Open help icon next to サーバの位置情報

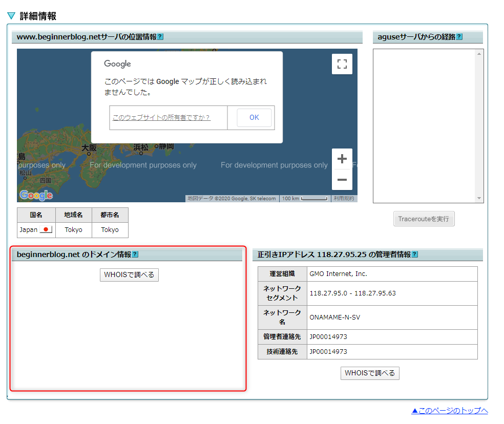[x=160, y=37]
